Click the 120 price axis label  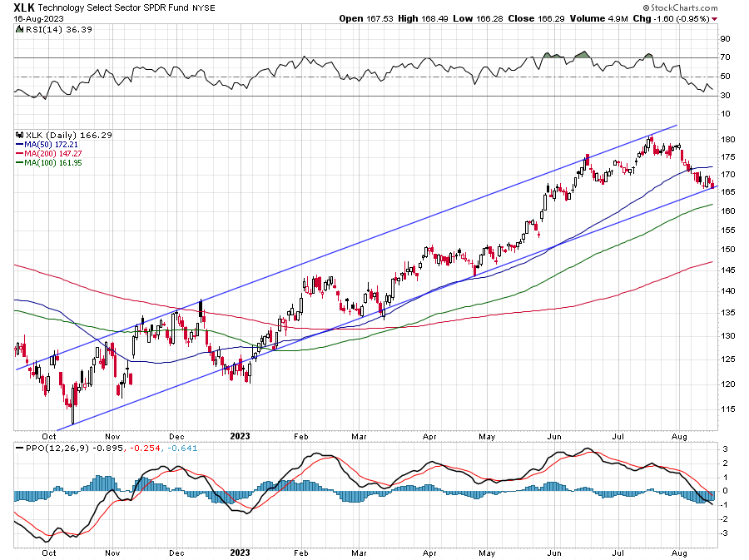(x=728, y=384)
